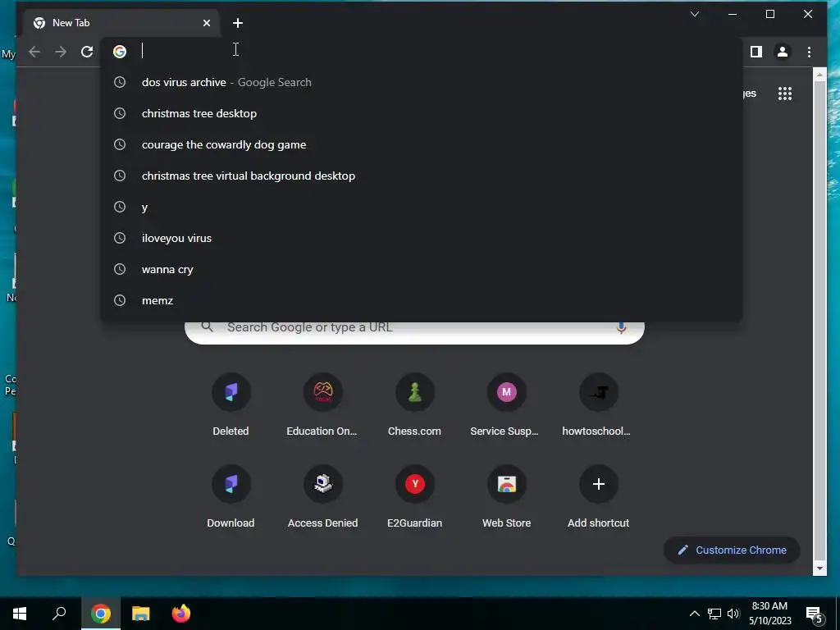Open the 'Access Denied' shortcut
Viewport: 840px width, 630px height.
(x=322, y=496)
